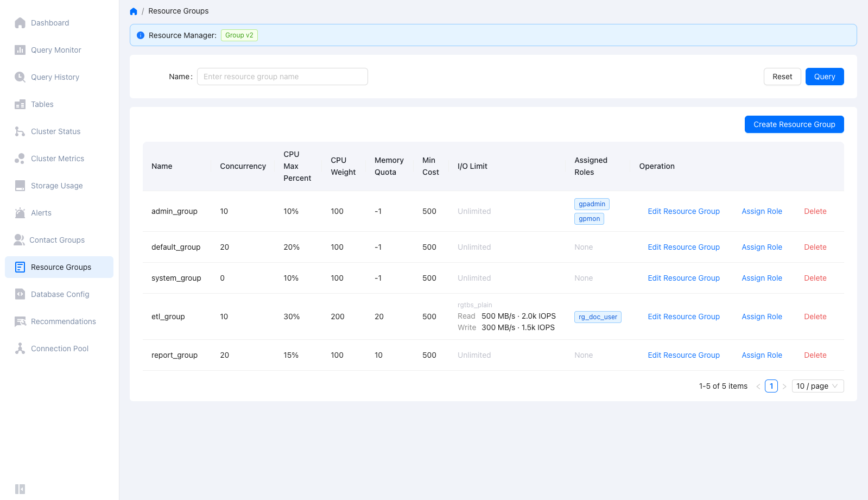Edit Resource Group for admin_group
The height and width of the screenshot is (500, 868).
[683, 211]
